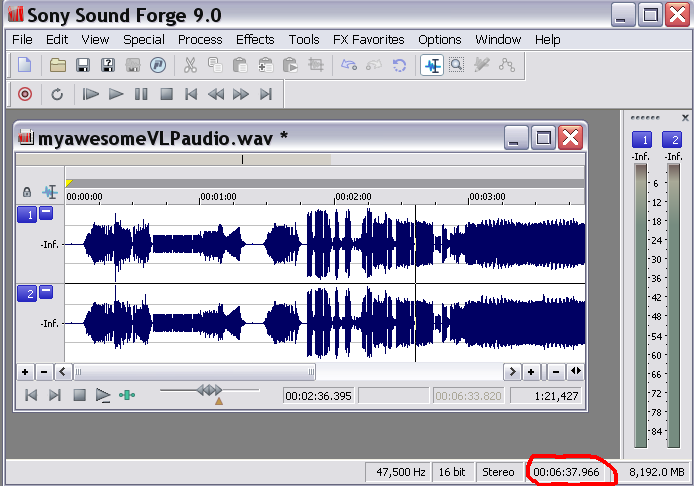Start recording with the Record button

(x=25, y=94)
